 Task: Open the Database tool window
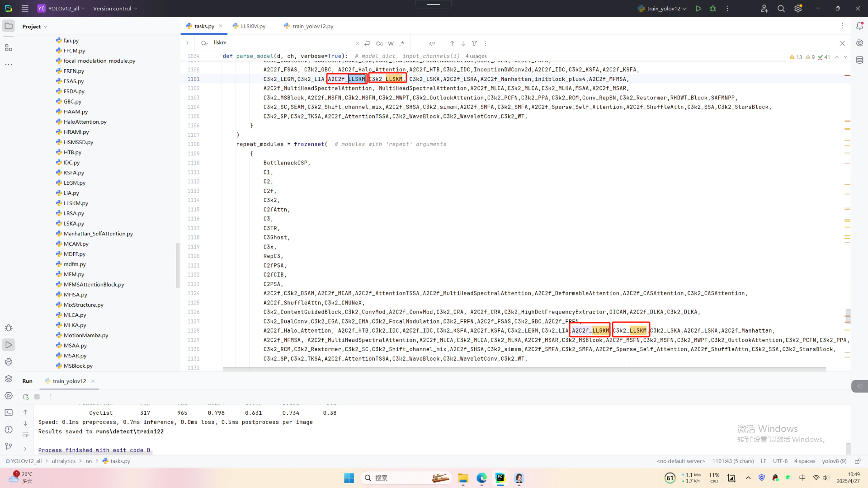point(859,60)
